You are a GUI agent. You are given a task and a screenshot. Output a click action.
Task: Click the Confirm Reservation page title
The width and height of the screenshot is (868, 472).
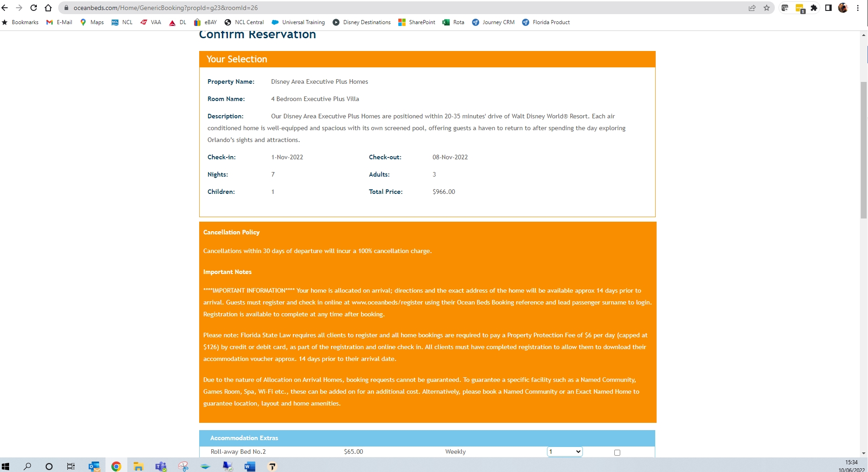pyautogui.click(x=257, y=35)
